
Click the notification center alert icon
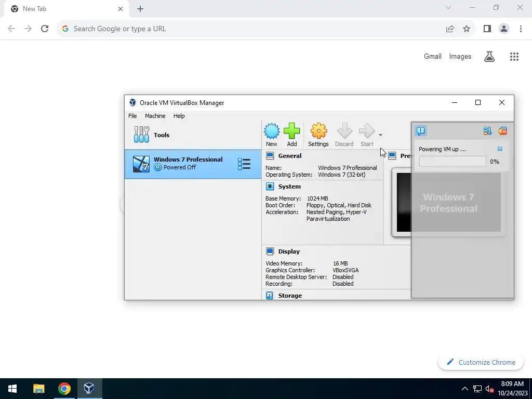tap(421, 130)
